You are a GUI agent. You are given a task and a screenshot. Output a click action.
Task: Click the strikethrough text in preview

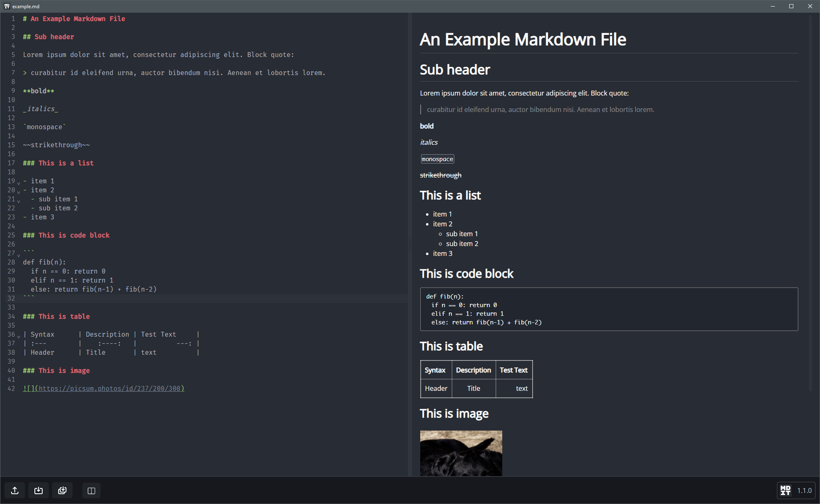click(440, 175)
